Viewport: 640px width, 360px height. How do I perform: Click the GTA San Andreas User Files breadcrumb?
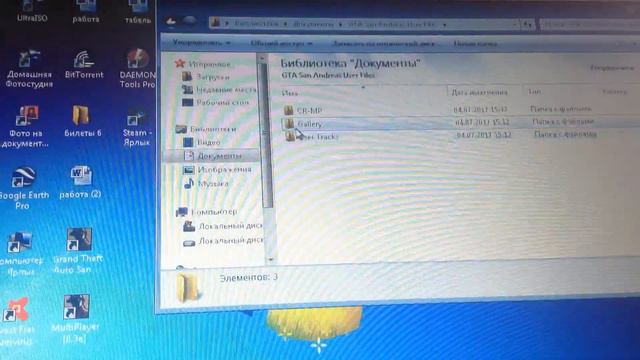point(391,24)
